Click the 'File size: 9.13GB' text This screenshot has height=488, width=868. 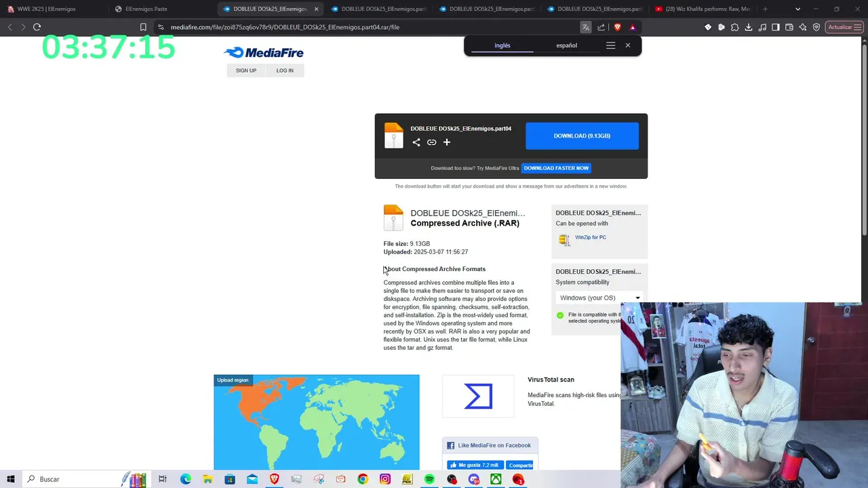click(407, 243)
